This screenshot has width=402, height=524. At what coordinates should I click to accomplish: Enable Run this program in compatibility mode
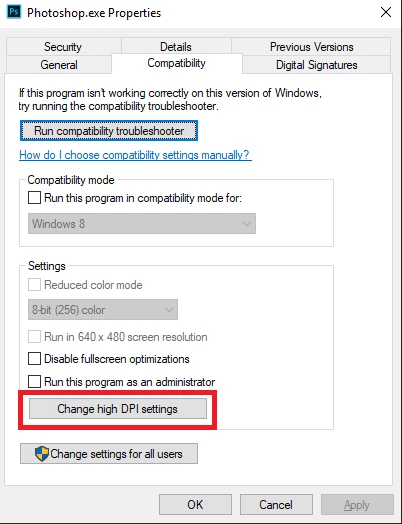(34, 198)
